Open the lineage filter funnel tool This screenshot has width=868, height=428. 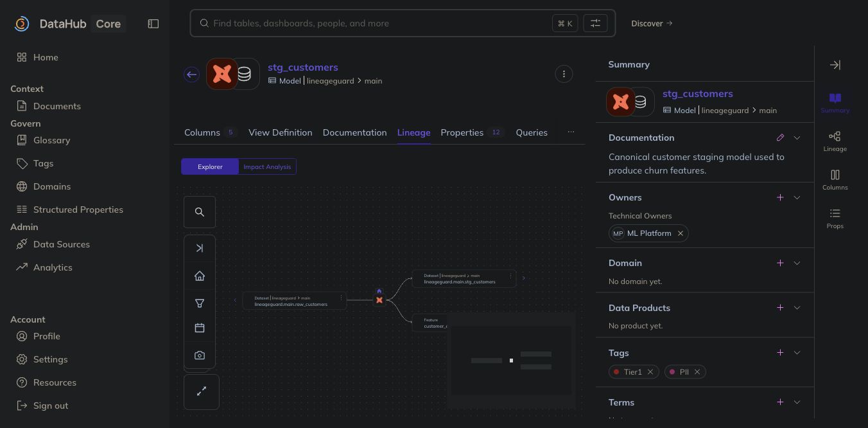pyautogui.click(x=200, y=303)
